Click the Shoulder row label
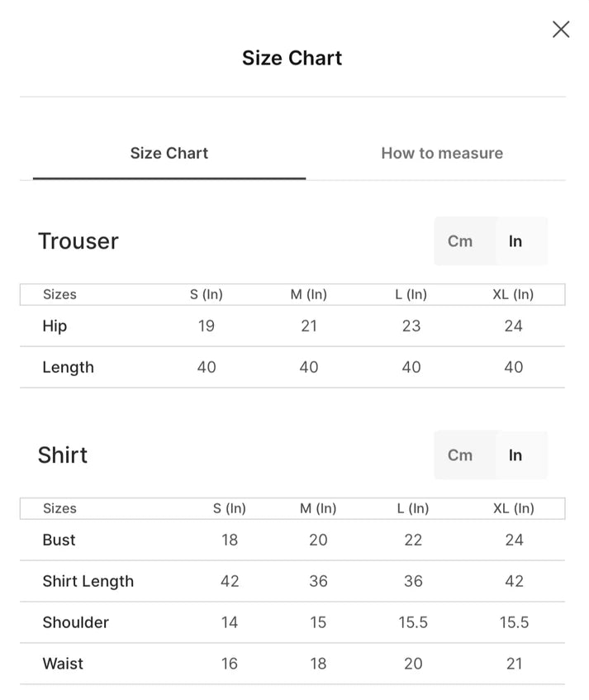The image size is (589, 700). (75, 622)
